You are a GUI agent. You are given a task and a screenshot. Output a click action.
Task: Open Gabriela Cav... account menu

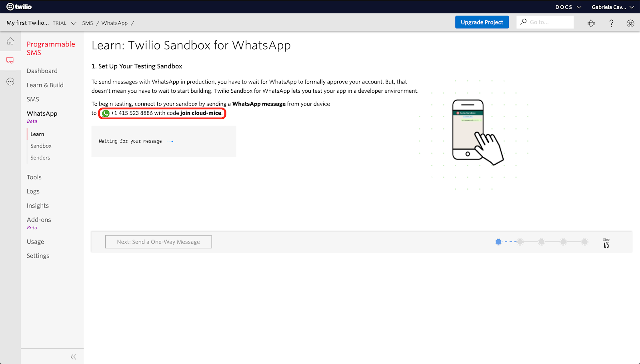pos(613,7)
